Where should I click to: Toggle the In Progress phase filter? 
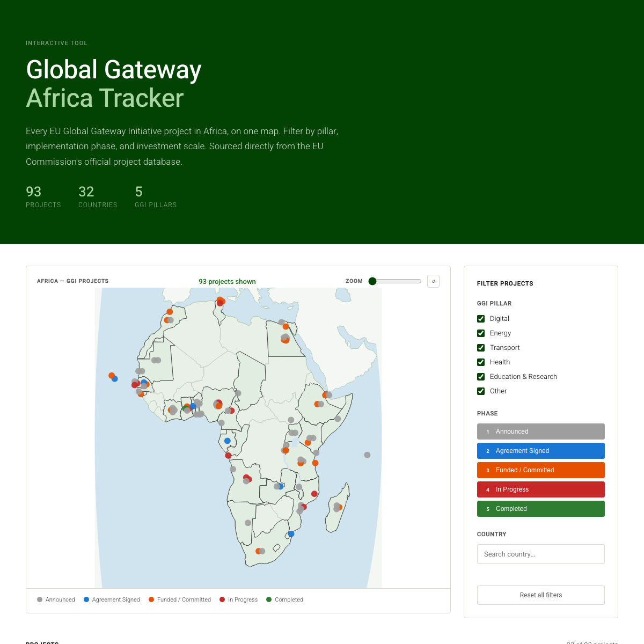(x=540, y=489)
